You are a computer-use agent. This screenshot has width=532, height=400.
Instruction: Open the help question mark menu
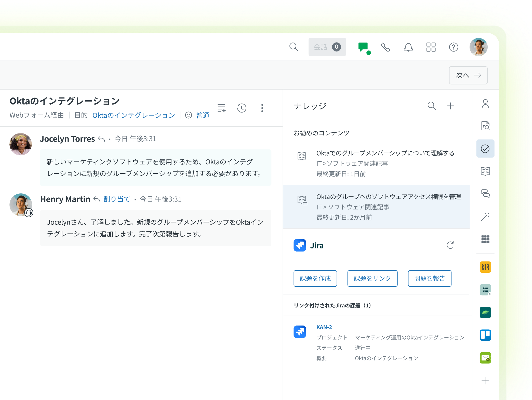pos(453,47)
